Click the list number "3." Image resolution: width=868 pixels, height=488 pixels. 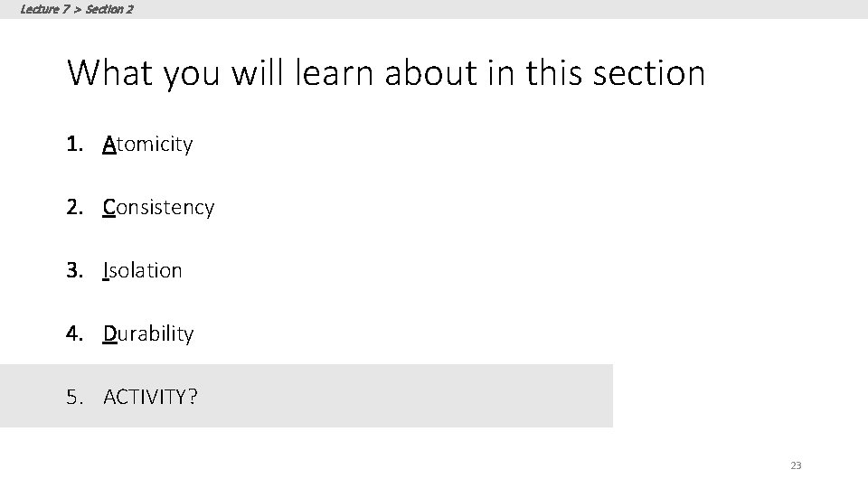(75, 270)
